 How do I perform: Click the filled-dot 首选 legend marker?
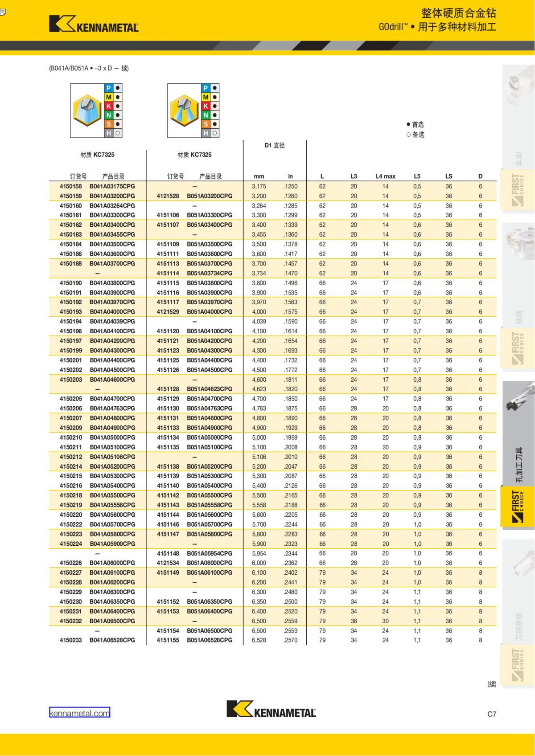[x=408, y=124]
